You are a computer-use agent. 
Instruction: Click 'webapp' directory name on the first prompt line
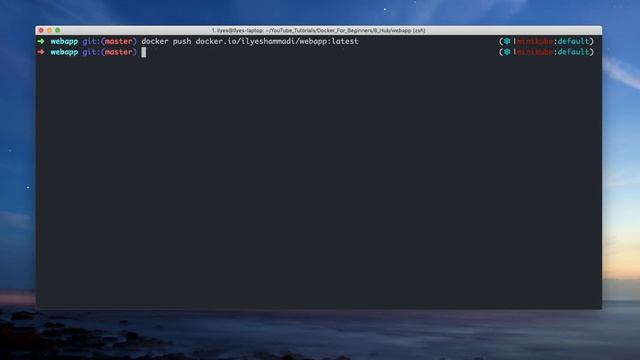(x=64, y=42)
